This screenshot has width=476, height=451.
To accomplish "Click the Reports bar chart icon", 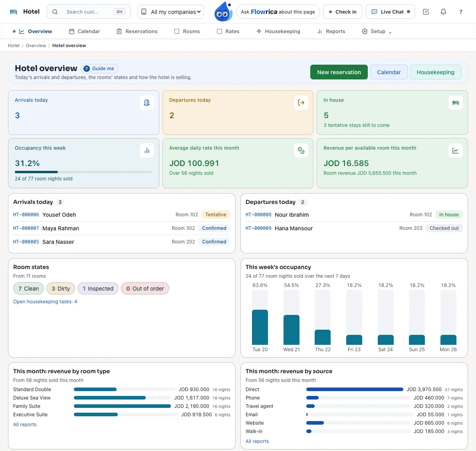I will [x=319, y=31].
